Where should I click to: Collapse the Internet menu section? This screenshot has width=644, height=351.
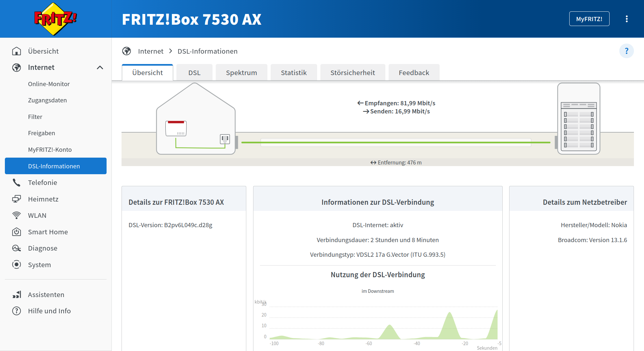pos(100,68)
